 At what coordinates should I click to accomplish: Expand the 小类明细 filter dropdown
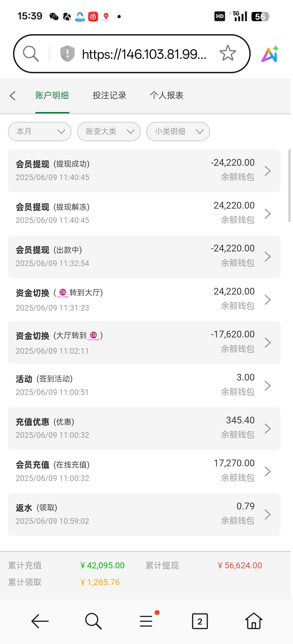tap(178, 132)
